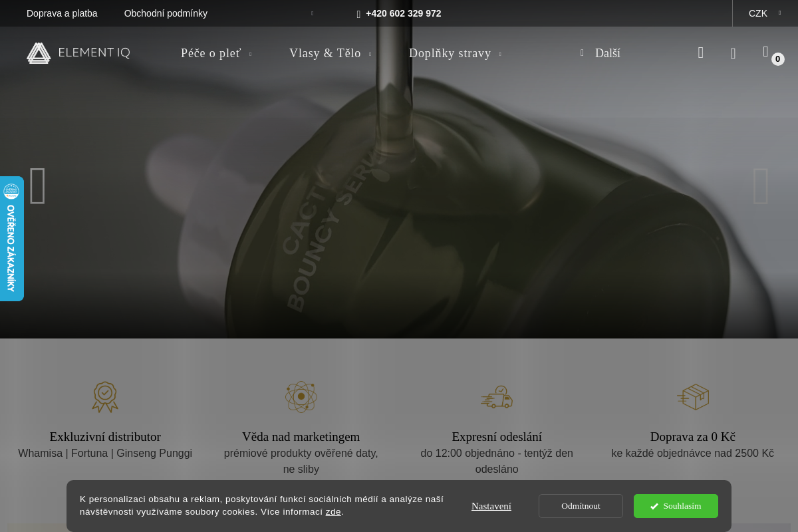This screenshot has height=532, width=798.
Task: Click the Exkluzivní distributor ribbon icon
Action: pyautogui.click(x=105, y=397)
